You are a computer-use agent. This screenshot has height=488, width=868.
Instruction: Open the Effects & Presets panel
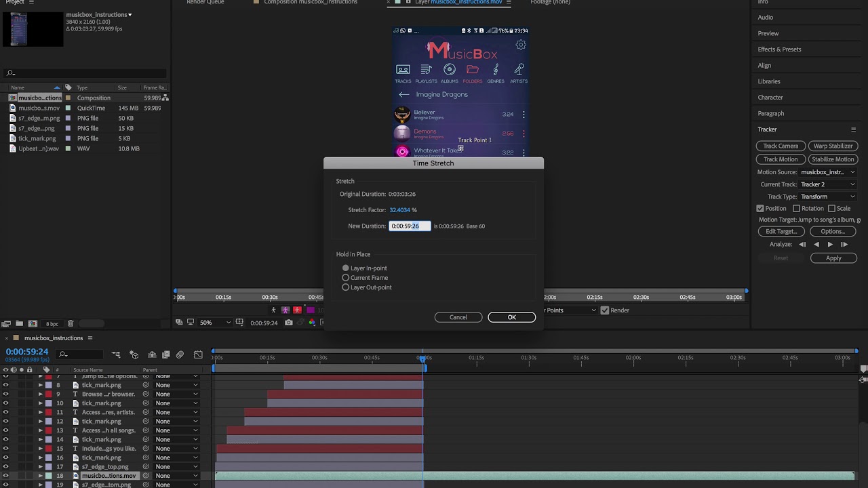click(779, 49)
